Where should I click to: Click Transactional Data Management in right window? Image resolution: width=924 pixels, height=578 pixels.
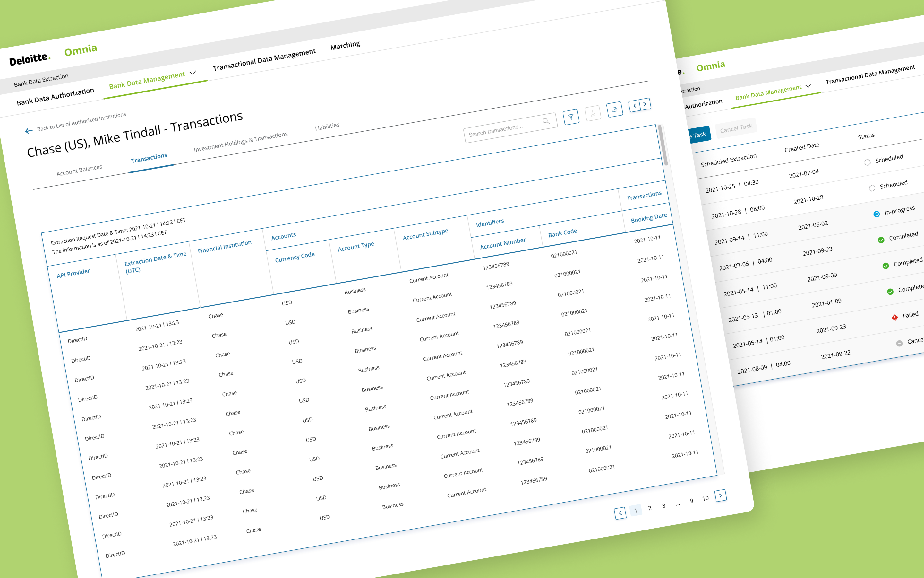pyautogui.click(x=870, y=75)
